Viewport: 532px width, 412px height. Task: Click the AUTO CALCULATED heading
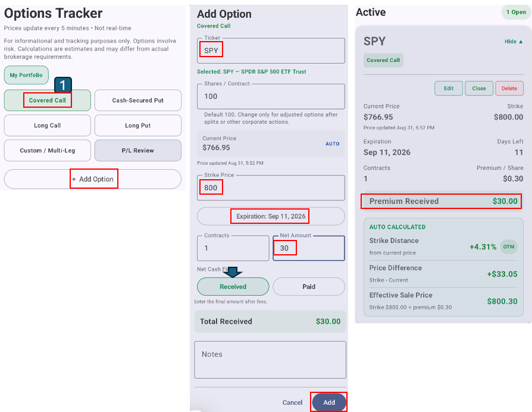pyautogui.click(x=398, y=227)
